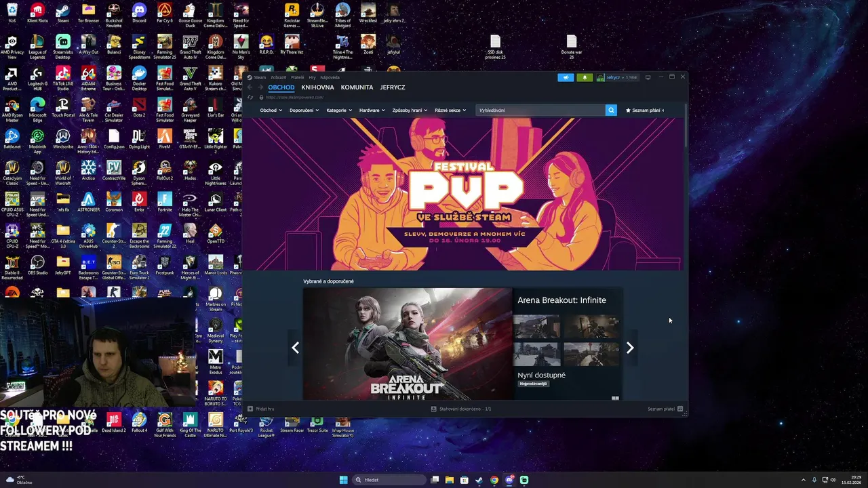Select Battle.net desktop icon

click(x=12, y=139)
